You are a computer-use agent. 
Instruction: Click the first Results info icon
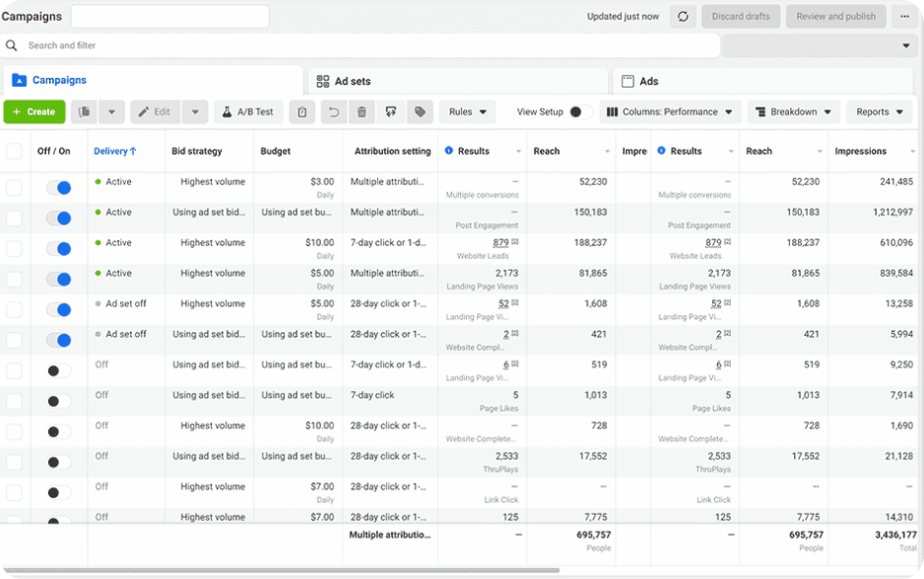coord(449,151)
